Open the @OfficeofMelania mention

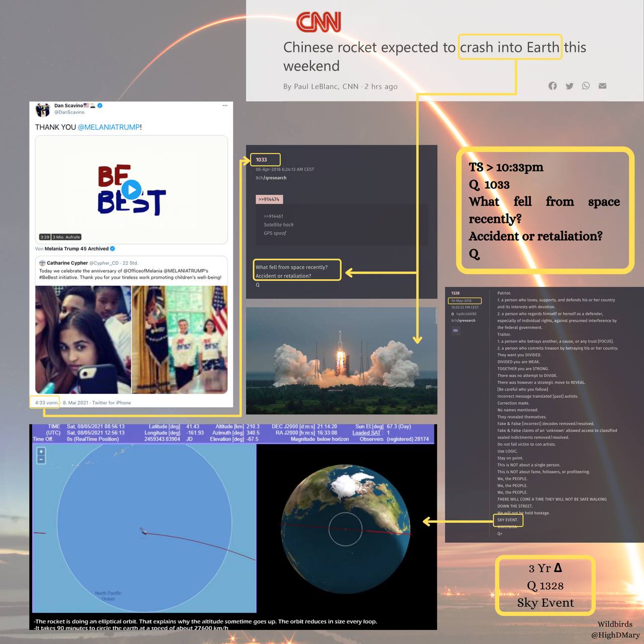143,271
